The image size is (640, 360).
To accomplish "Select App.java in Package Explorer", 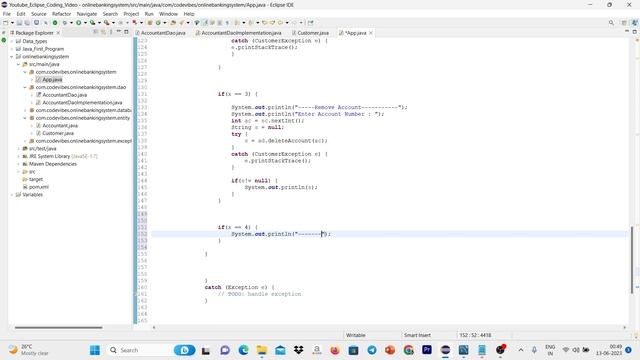I will tap(52, 80).
